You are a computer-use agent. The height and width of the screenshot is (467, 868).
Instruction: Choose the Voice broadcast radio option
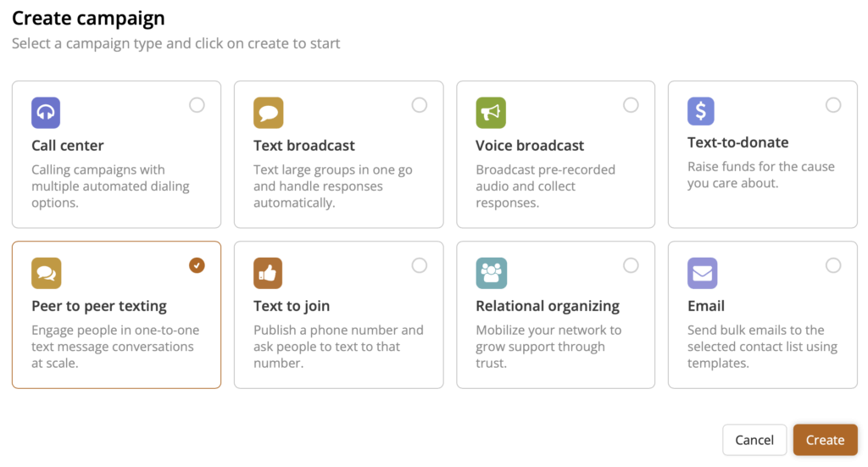pyautogui.click(x=631, y=105)
